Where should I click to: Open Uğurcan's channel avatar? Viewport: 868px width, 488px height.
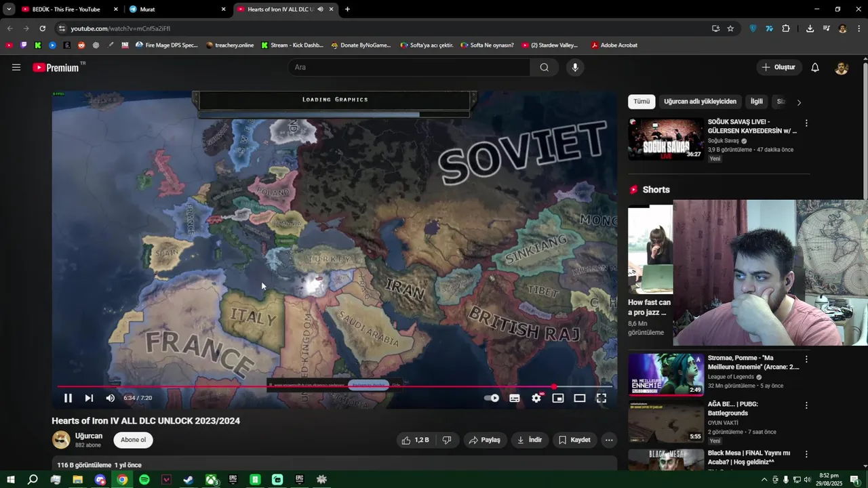click(61, 440)
